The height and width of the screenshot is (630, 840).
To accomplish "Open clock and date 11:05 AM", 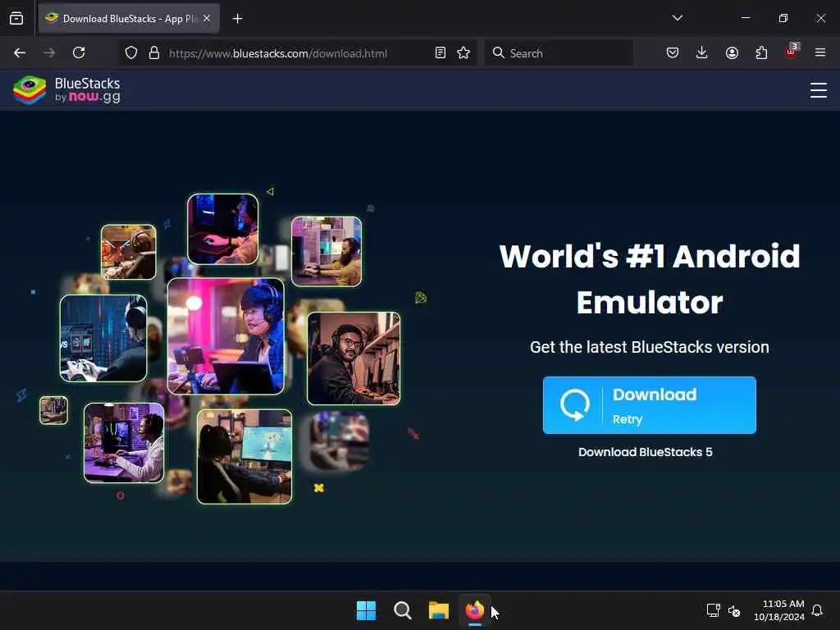I will [779, 610].
